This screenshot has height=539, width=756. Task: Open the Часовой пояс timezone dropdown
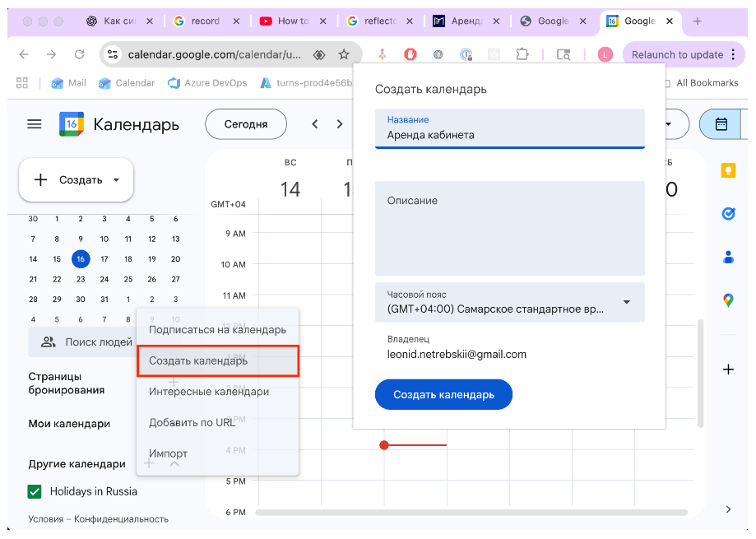629,302
